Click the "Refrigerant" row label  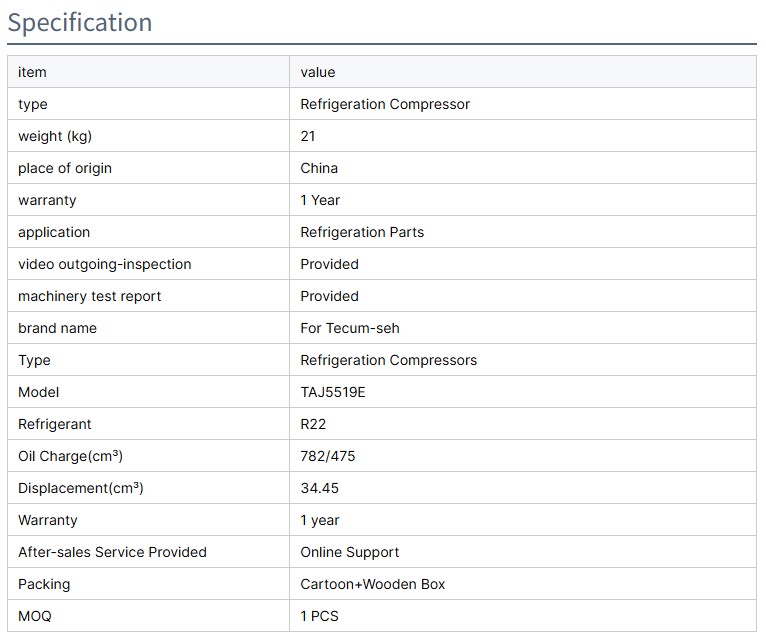pyautogui.click(x=53, y=424)
